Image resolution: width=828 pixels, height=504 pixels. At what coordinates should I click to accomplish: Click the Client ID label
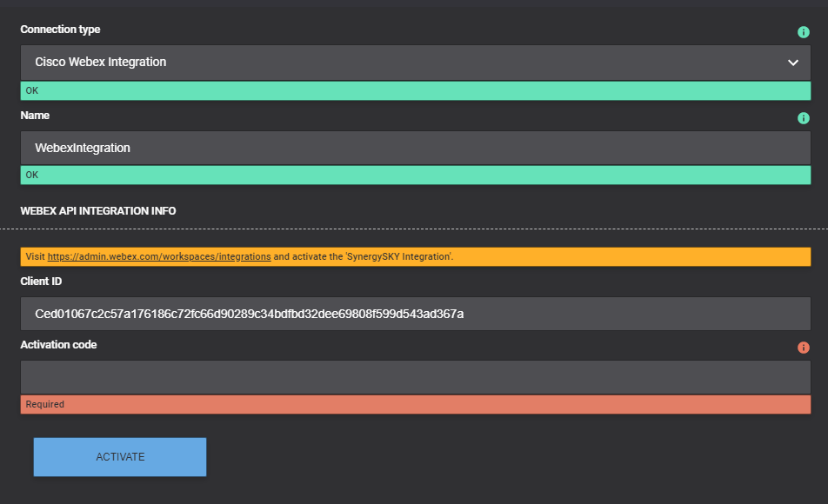pos(41,282)
